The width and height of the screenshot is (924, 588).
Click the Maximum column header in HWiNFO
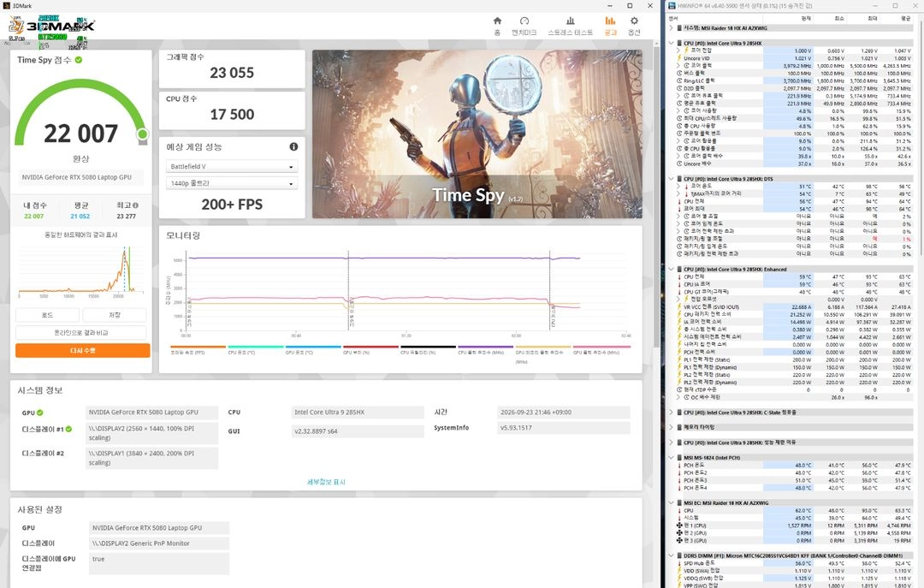pyautogui.click(x=872, y=18)
